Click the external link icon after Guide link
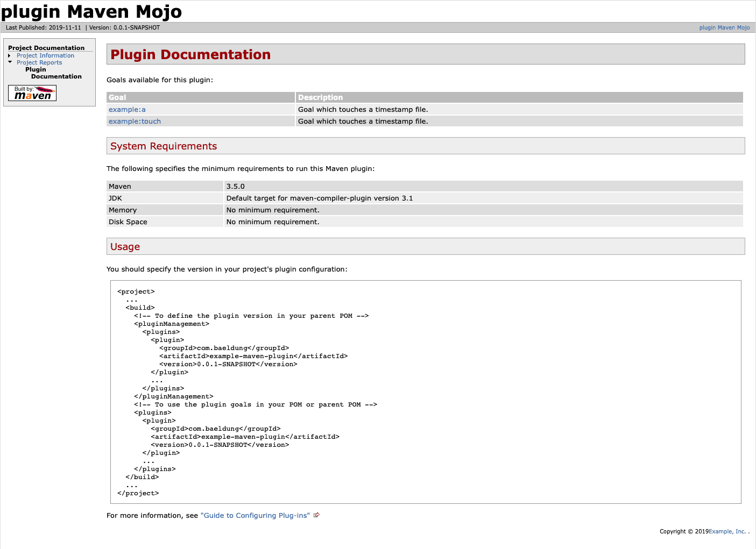 (x=316, y=515)
